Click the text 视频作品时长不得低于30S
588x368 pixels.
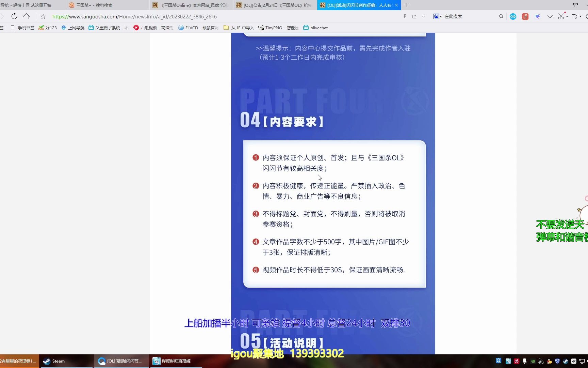(302, 270)
